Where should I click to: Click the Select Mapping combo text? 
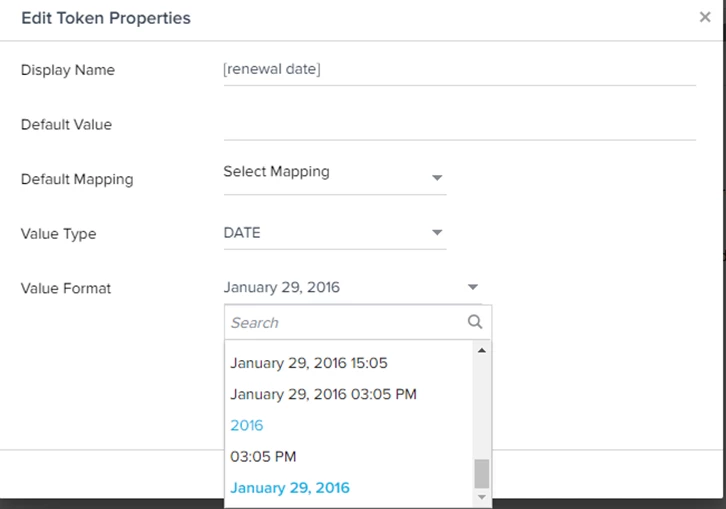tap(276, 172)
